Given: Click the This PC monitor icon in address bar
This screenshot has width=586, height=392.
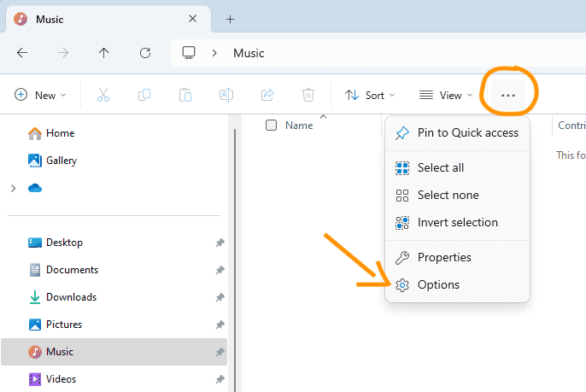Looking at the screenshot, I should pos(189,53).
